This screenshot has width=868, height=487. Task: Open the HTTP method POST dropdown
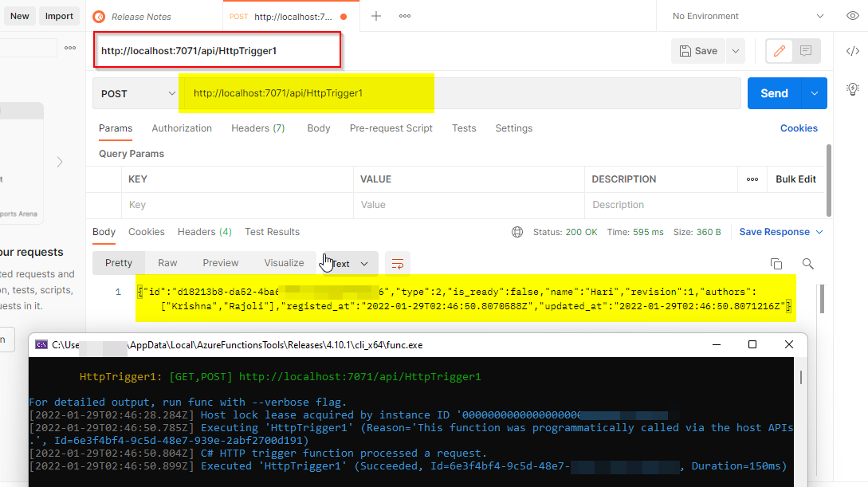click(137, 93)
